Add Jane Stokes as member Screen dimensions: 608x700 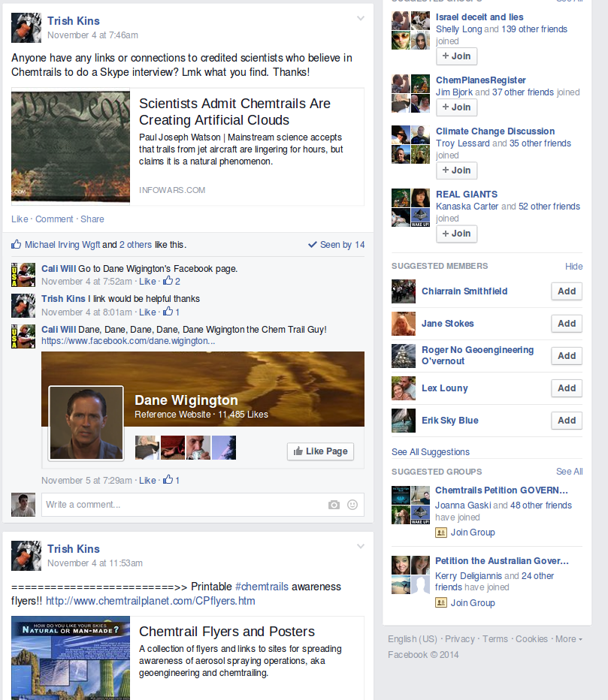coord(567,324)
